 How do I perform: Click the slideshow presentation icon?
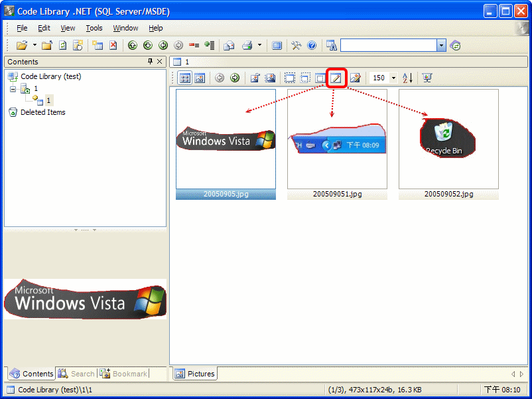tap(427, 78)
